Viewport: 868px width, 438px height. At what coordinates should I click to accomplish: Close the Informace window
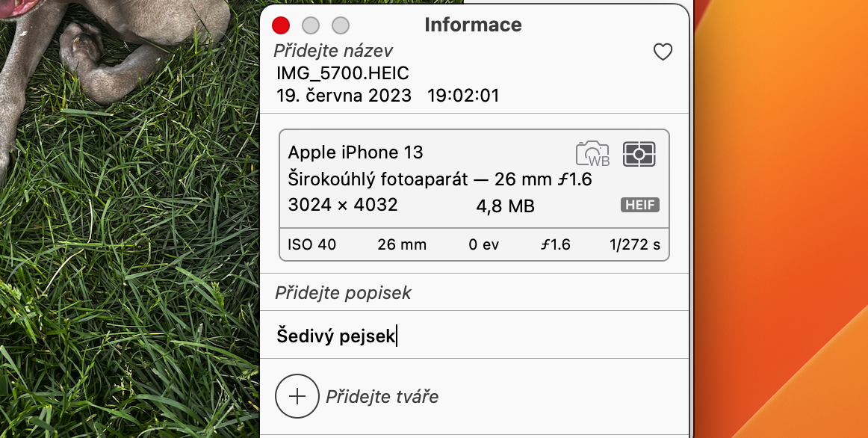click(x=281, y=25)
